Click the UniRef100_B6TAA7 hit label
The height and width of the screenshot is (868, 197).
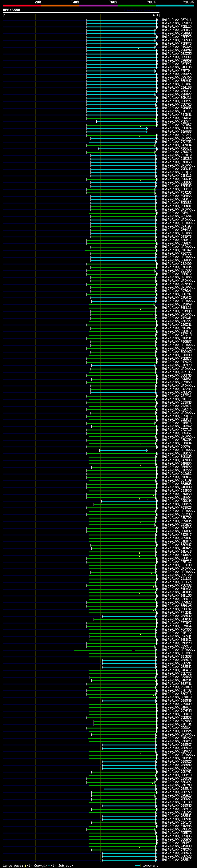(176, 84)
